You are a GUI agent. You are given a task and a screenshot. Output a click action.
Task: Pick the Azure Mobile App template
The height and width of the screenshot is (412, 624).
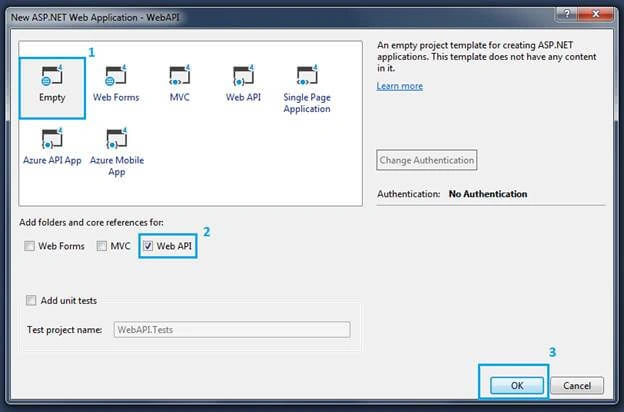click(x=117, y=152)
